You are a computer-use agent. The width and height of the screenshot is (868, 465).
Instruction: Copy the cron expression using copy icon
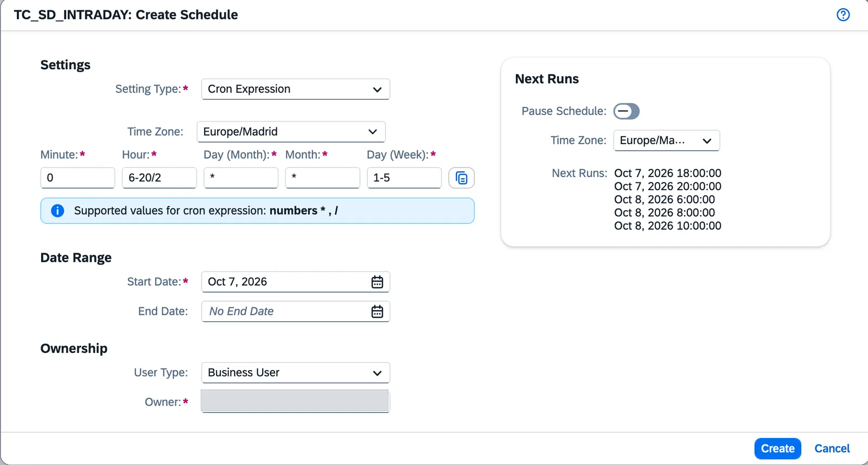coord(462,178)
